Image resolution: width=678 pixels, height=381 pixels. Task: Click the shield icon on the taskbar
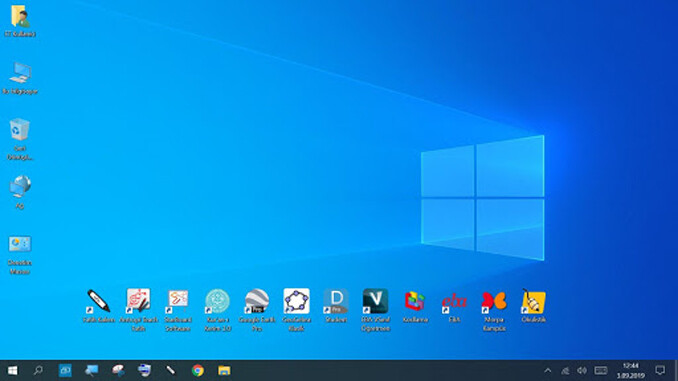pos(144,371)
